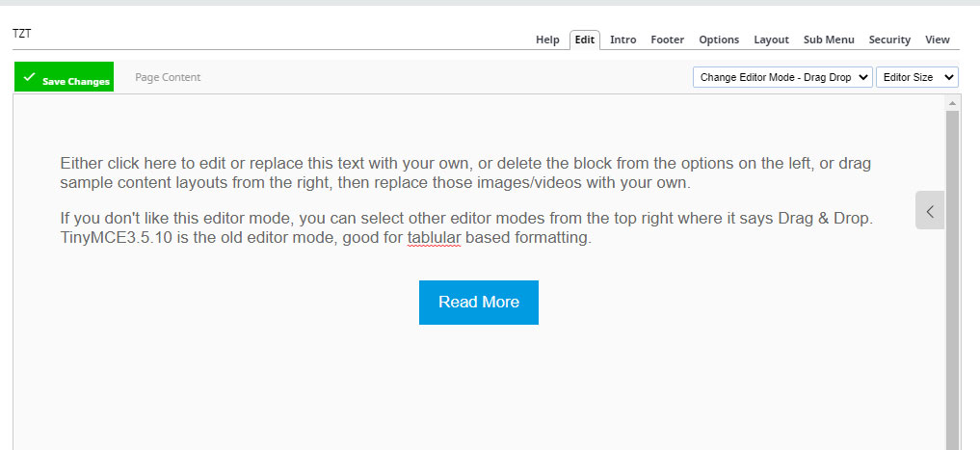Click the checkmark icon on Save Changes
The image size is (980, 450).
tap(28, 77)
